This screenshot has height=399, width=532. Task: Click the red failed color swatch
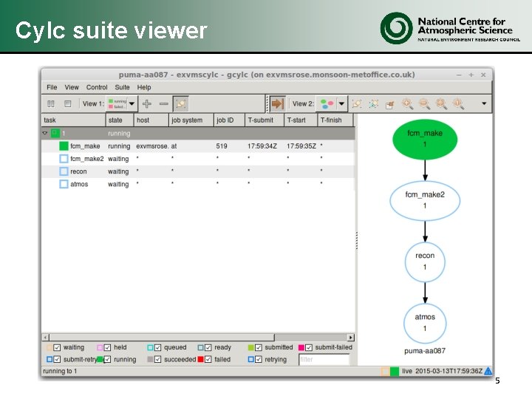click(200, 359)
